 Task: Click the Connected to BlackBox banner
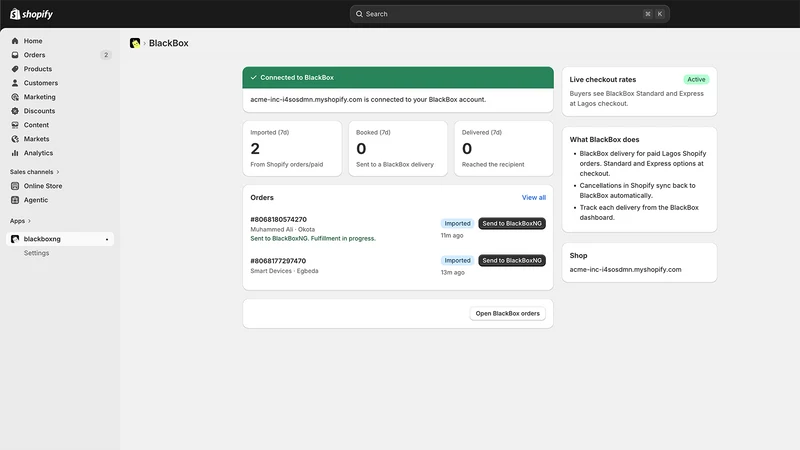coord(398,78)
